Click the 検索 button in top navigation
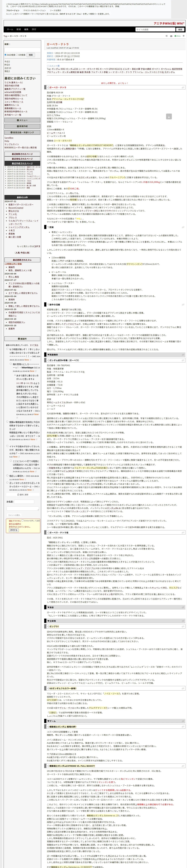Viewport: 187px width, 868px height. point(180,30)
